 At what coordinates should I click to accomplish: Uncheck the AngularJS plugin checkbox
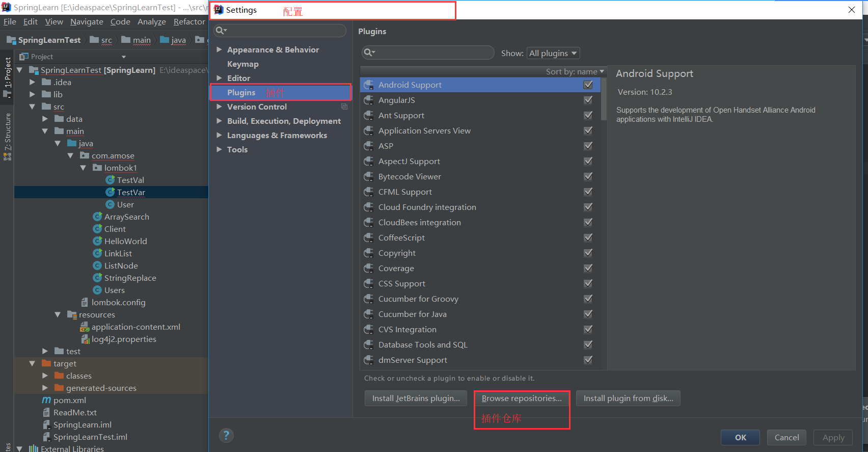(588, 100)
